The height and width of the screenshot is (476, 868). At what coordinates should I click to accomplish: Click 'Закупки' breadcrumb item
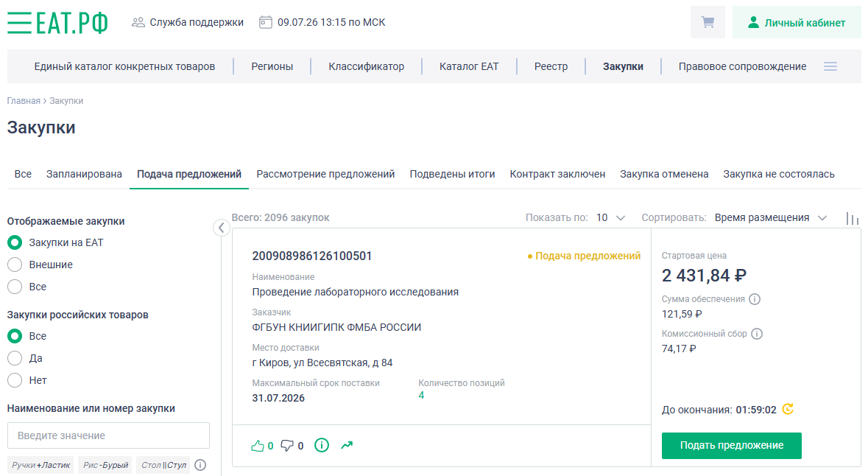[66, 101]
